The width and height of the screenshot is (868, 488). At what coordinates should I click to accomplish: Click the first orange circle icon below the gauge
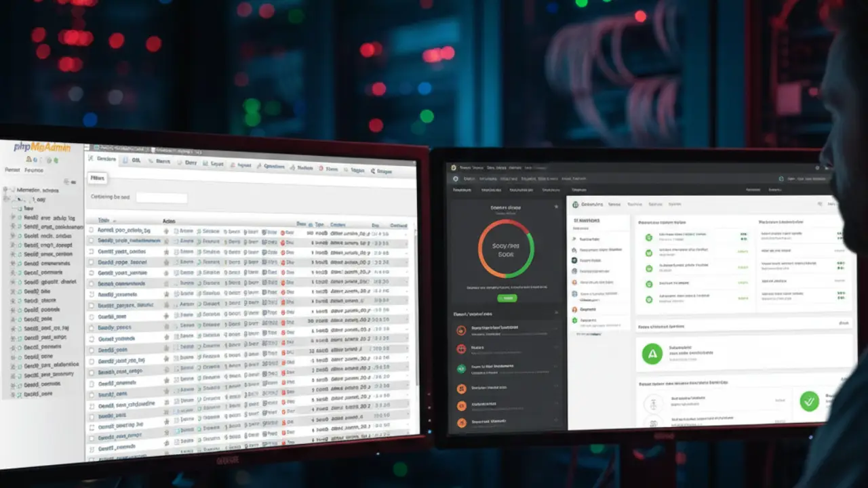(x=461, y=330)
